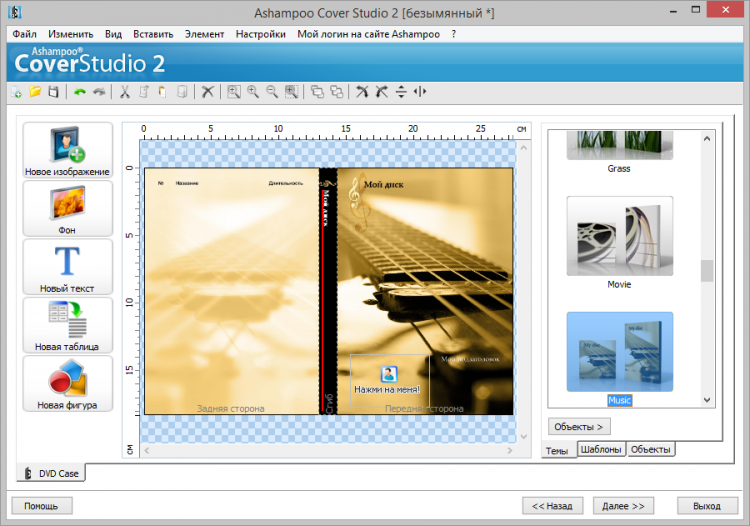Choose a background with the Фон button
Screen dimensions: 750x526
tap(67, 208)
